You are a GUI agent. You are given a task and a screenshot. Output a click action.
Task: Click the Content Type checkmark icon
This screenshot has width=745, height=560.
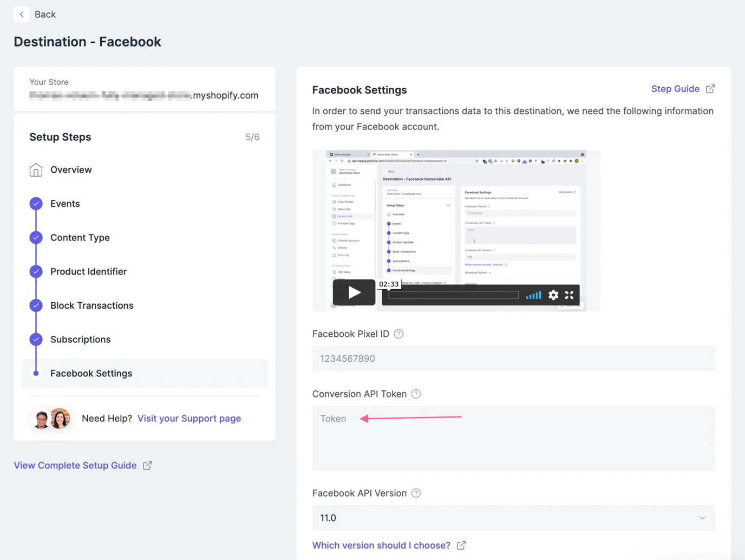[x=36, y=238]
